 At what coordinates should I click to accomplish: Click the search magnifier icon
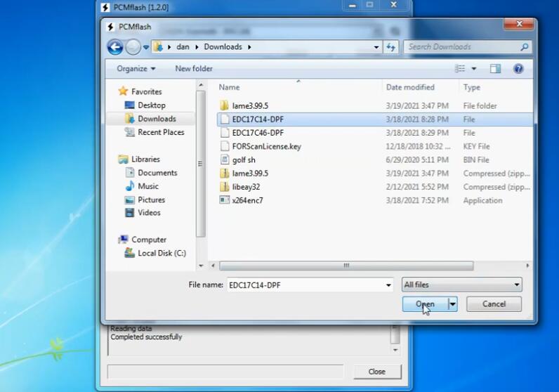[x=524, y=47]
